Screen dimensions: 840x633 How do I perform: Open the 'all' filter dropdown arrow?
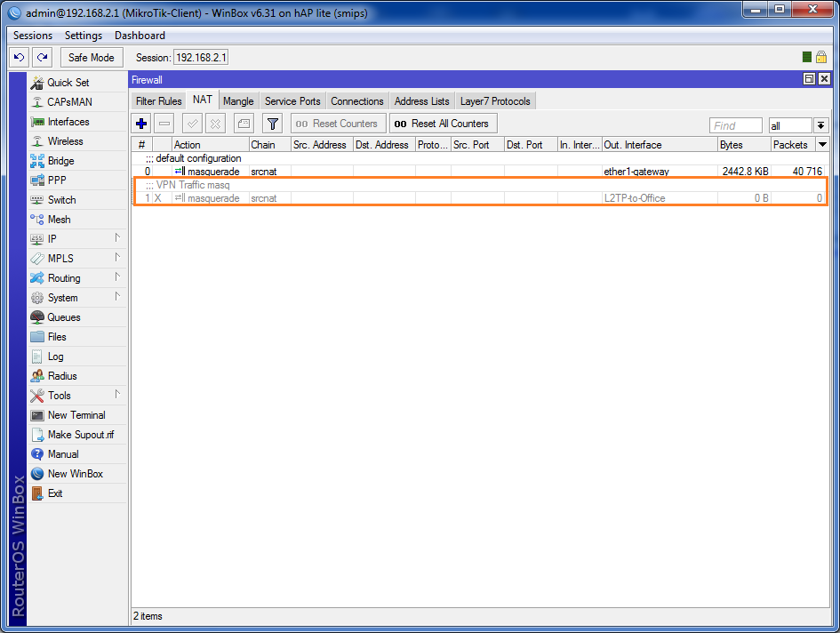tap(820, 125)
